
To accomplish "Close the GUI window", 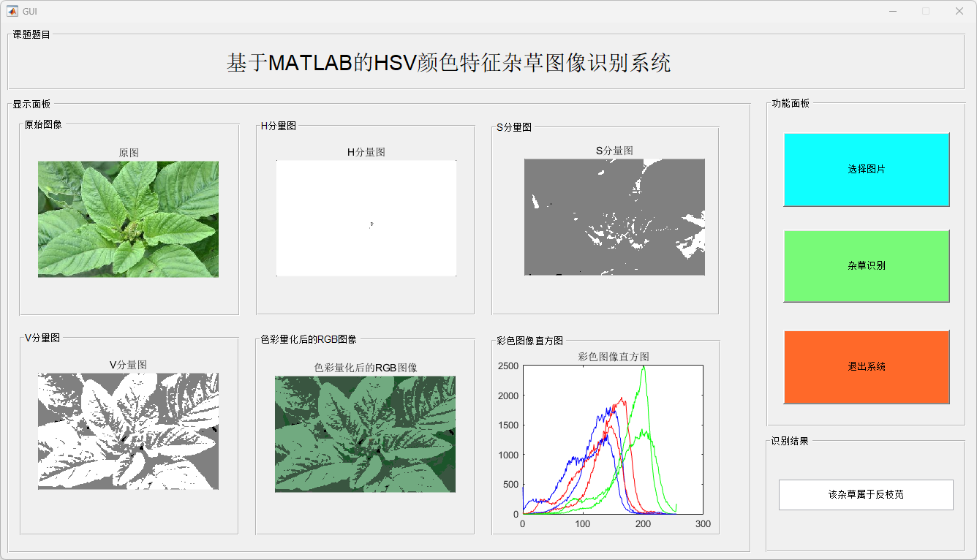I will [959, 11].
